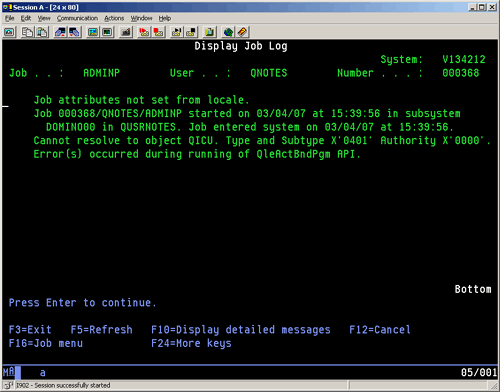The height and width of the screenshot is (392, 500).
Task: Click the system name V134212
Action: tap(464, 59)
